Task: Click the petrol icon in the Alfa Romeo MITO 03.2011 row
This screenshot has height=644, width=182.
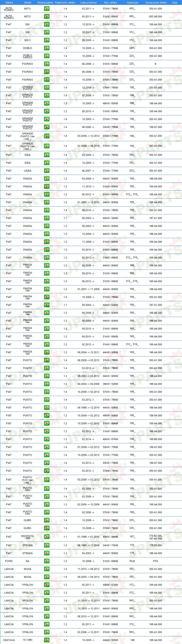Action: (47, 9)
